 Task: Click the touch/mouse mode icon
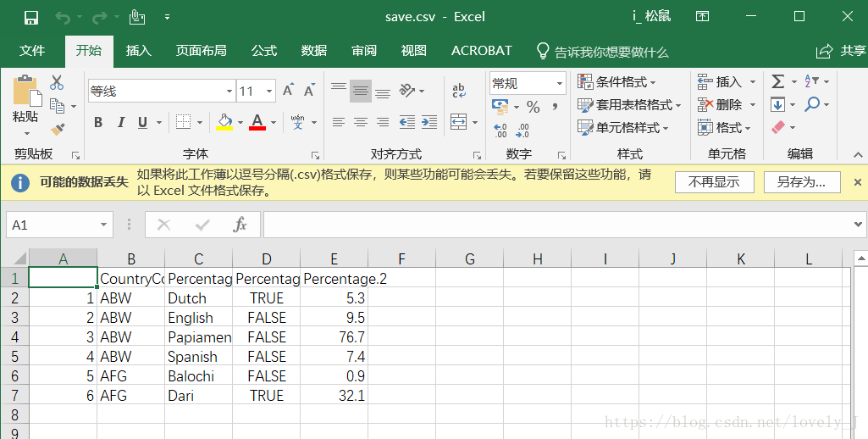[136, 17]
